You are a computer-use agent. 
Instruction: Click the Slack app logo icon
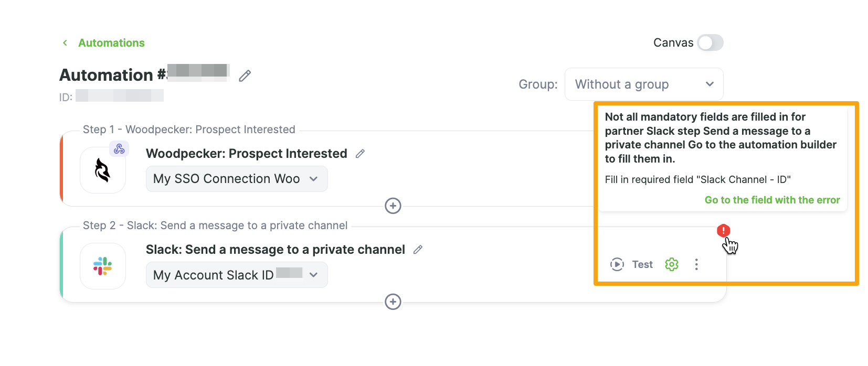pos(102,266)
